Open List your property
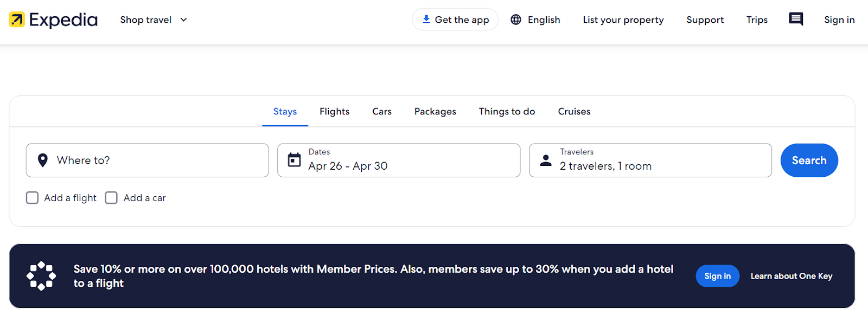The width and height of the screenshot is (868, 315). (x=623, y=20)
